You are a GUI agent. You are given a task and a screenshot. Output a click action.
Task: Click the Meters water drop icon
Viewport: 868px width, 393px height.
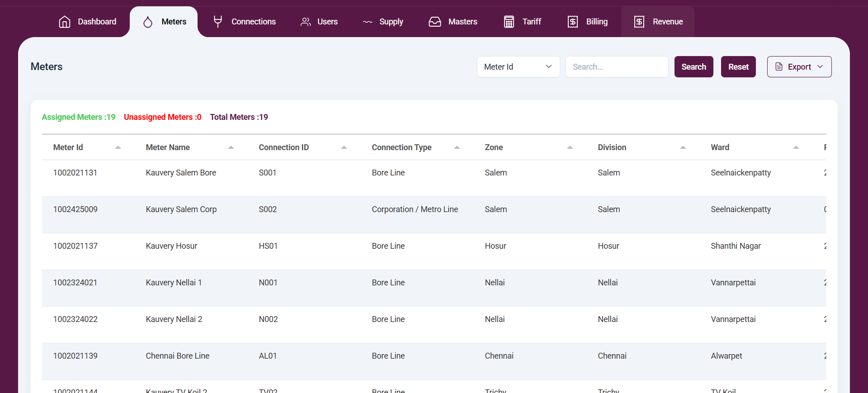pos(148,22)
